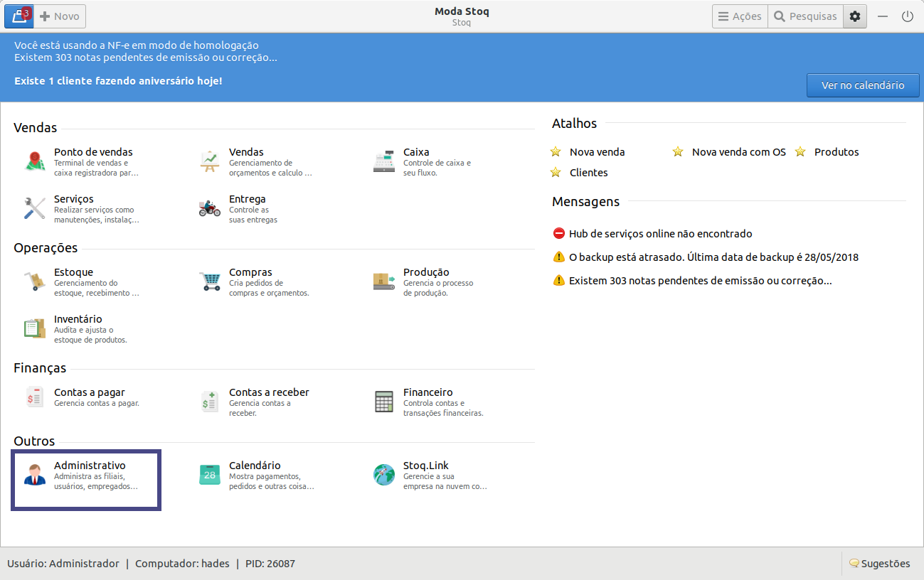This screenshot has width=924, height=580.
Task: Click 'Hub de serviços online não encontrado' message
Action: pos(661,234)
